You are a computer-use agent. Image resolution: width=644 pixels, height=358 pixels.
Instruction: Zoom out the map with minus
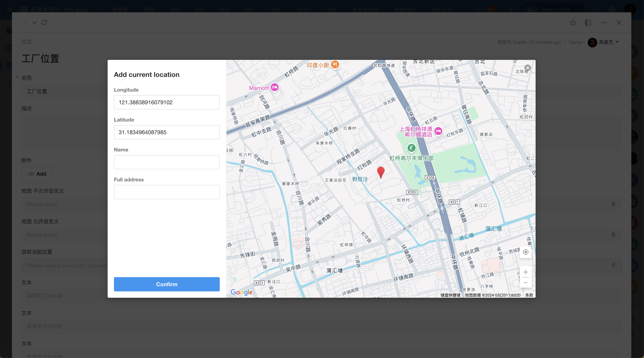pyautogui.click(x=526, y=283)
